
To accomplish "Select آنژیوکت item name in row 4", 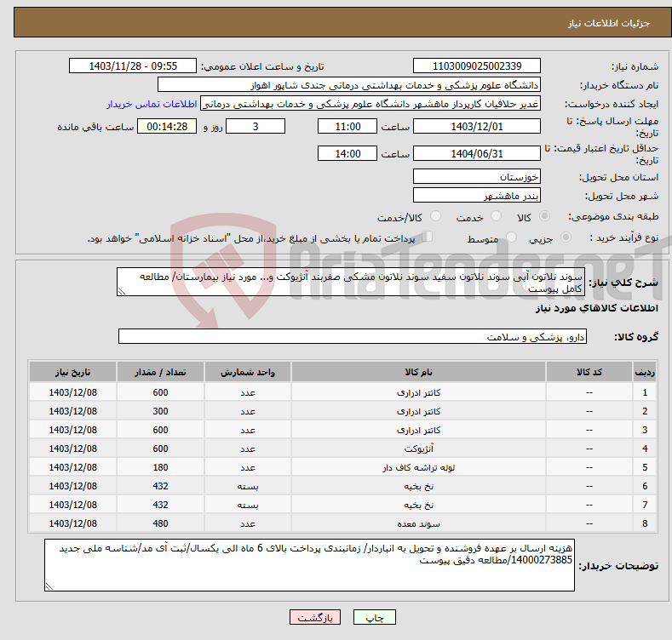I will [419, 449].
